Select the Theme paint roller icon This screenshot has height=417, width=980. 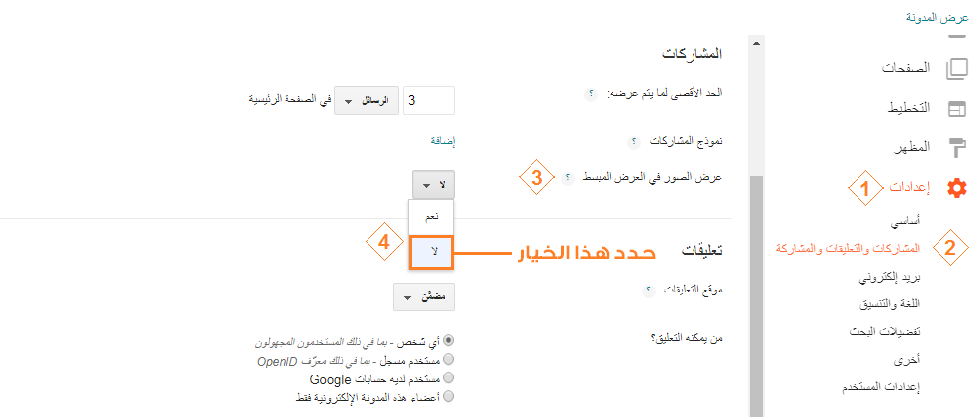pyautogui.click(x=957, y=148)
